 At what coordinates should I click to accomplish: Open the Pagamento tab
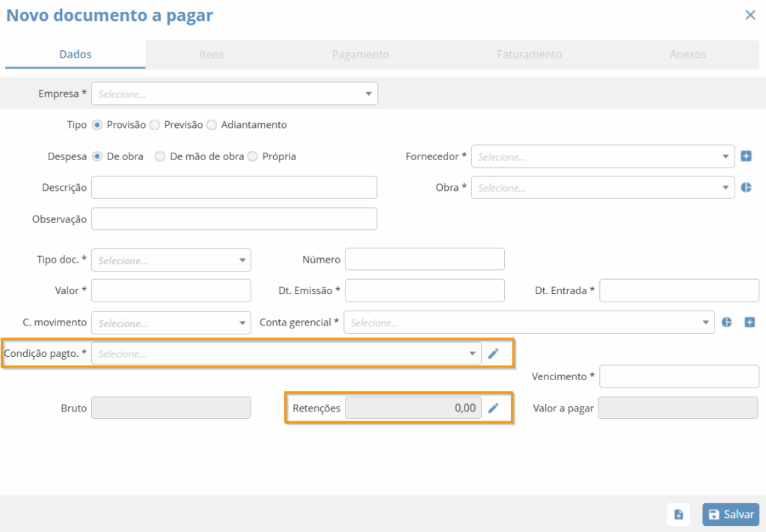click(361, 55)
